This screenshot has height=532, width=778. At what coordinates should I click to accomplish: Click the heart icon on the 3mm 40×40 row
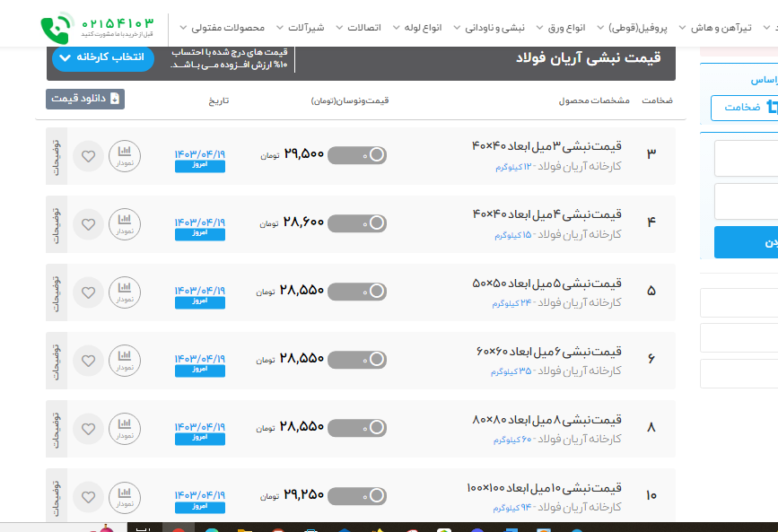[88, 156]
